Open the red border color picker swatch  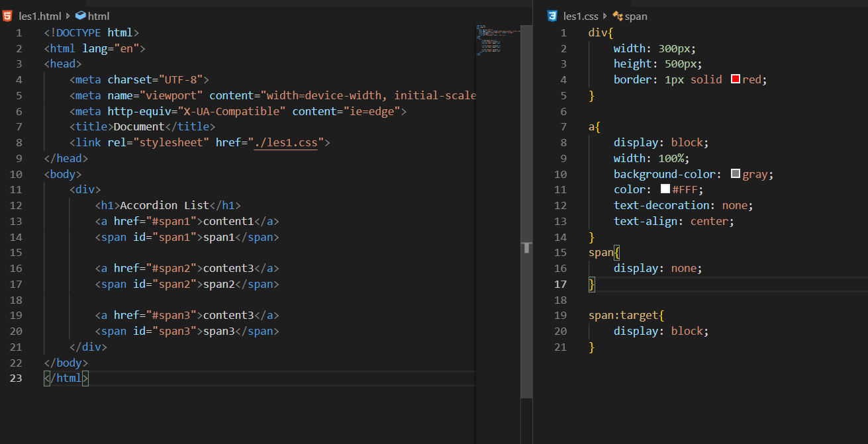[x=735, y=79]
